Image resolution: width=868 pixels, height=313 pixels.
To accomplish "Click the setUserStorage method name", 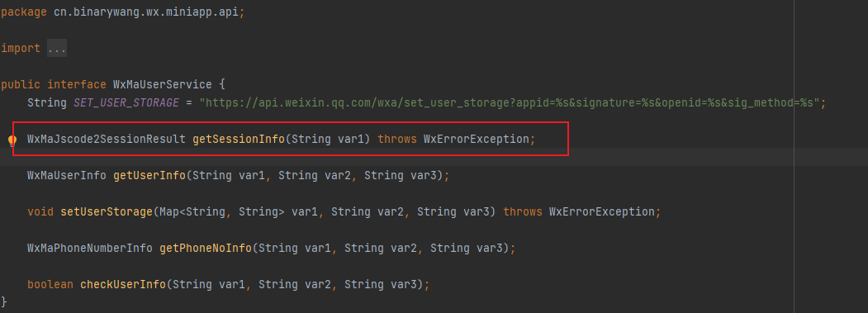I will pyautogui.click(x=107, y=211).
